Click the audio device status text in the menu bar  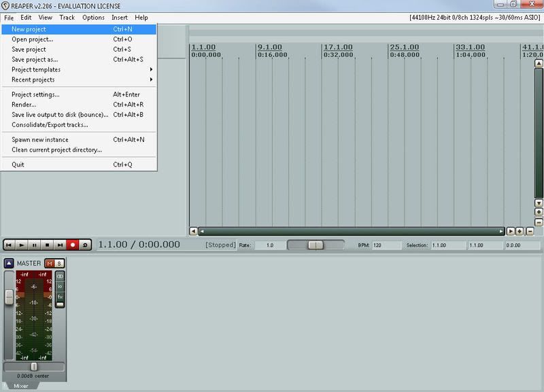(475, 18)
